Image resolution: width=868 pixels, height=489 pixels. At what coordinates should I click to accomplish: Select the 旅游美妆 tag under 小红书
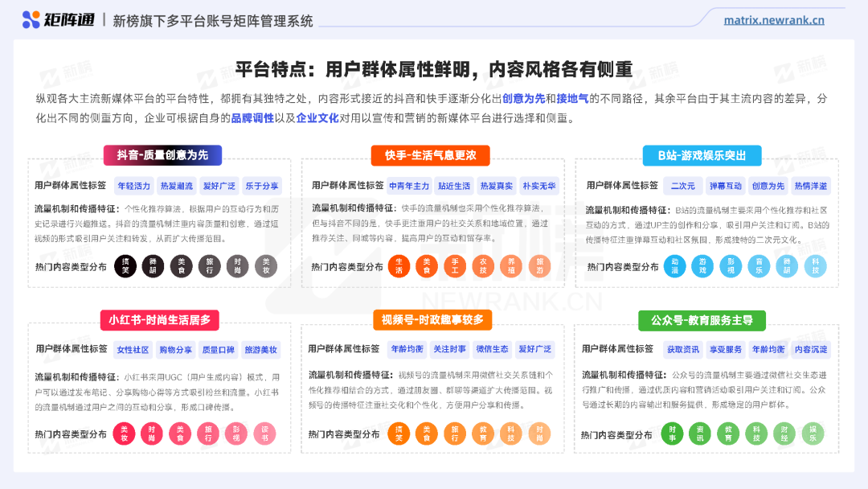coord(260,350)
